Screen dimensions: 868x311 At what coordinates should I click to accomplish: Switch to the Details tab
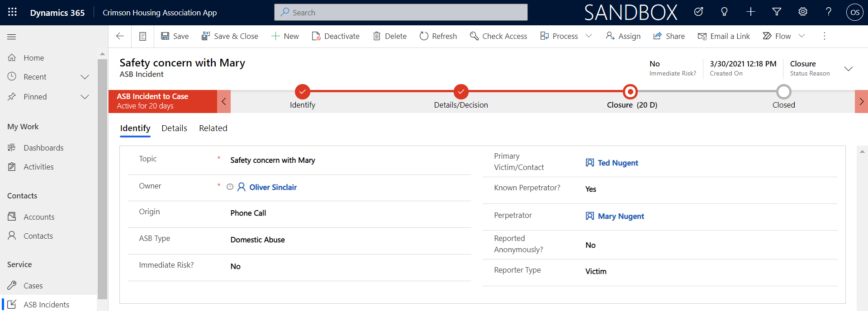(x=174, y=128)
